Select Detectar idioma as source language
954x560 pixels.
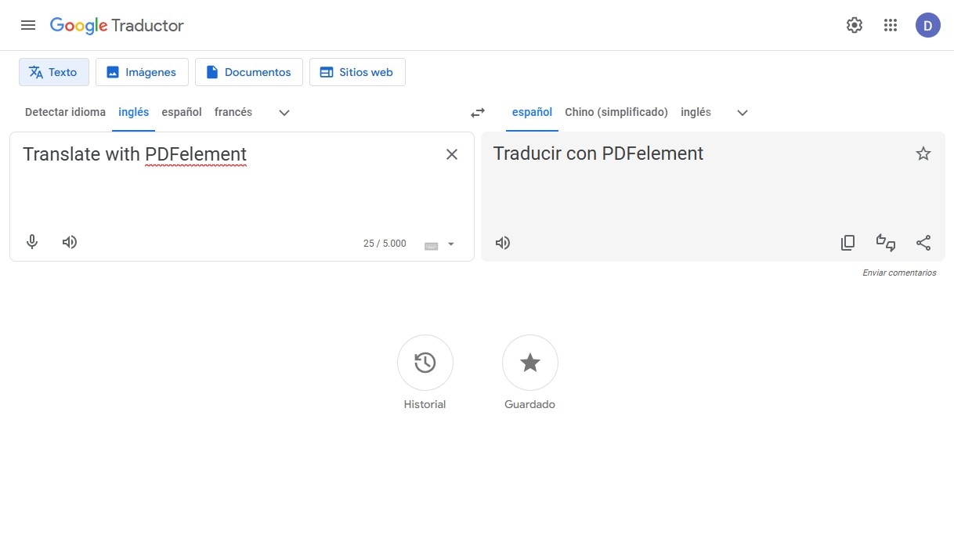pyautogui.click(x=65, y=112)
